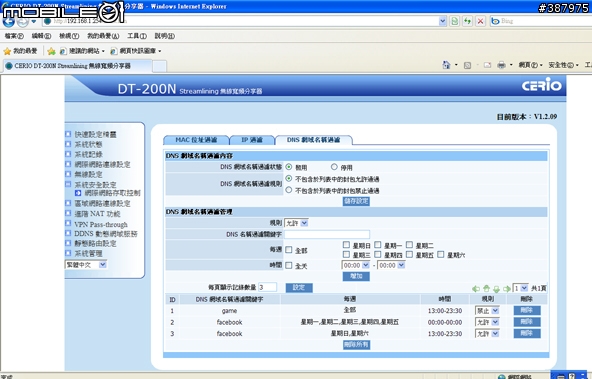Screen dimensions: 592x379
Task: Check the 星期三 checkbox
Action: (x=346, y=254)
